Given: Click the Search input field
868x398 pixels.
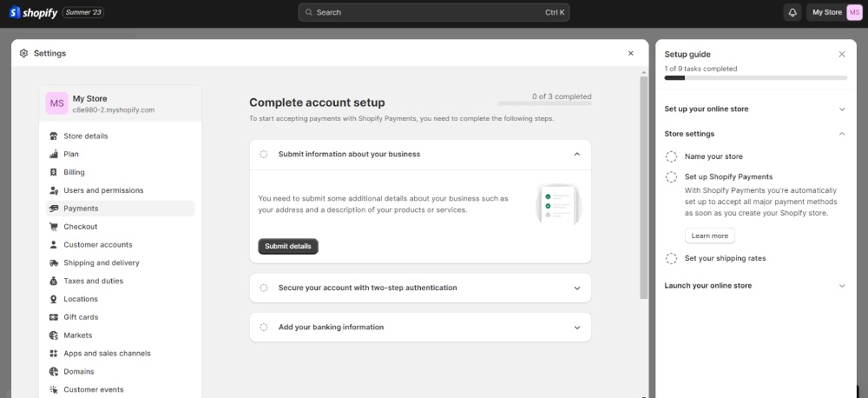Looking at the screenshot, I should click(x=433, y=12).
